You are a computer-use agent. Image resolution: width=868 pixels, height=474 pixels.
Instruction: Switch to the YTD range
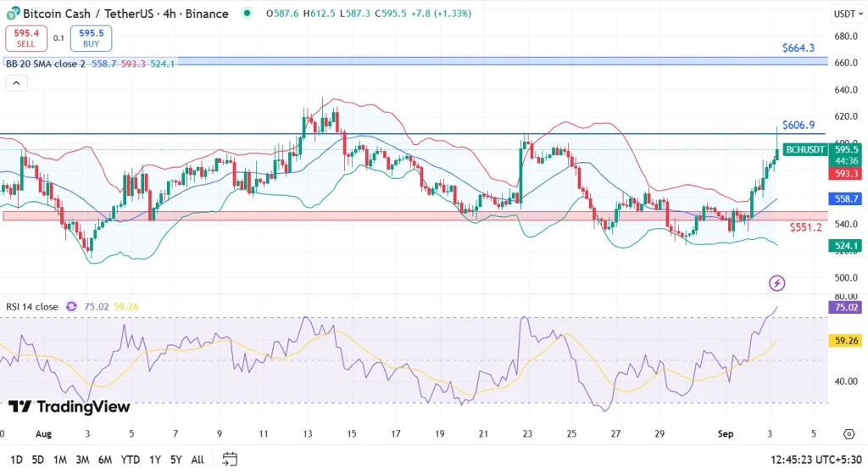(x=130, y=460)
